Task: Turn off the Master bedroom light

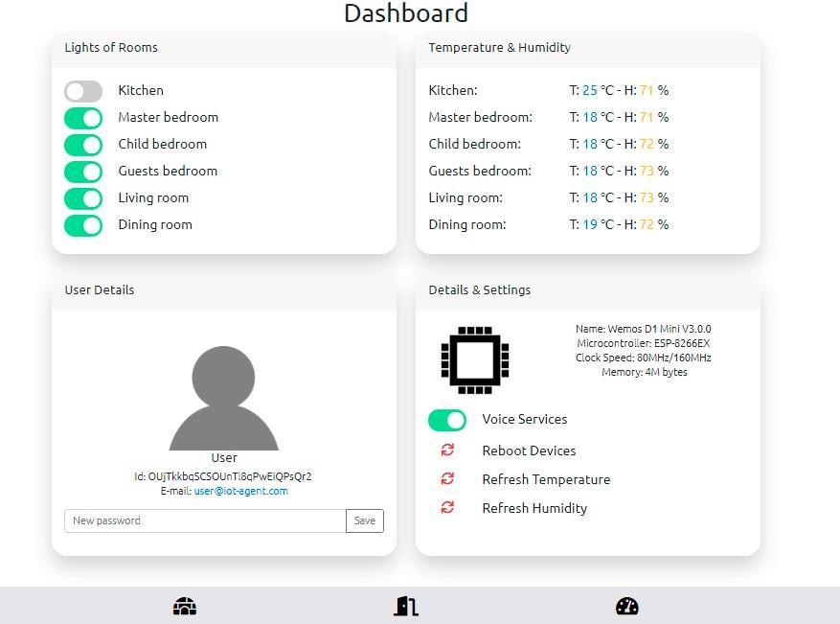Action: click(83, 118)
